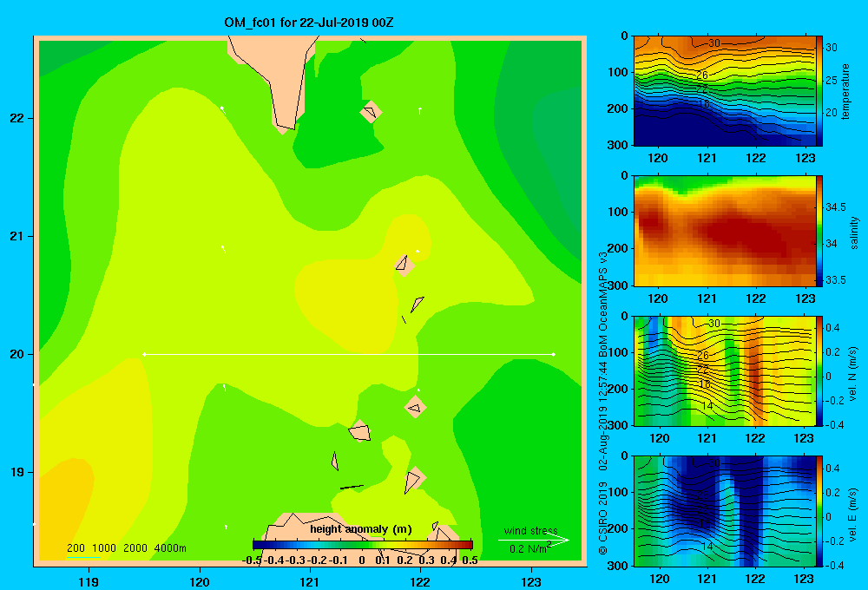Click the '4000m' depth contour legend entry

coord(170,548)
